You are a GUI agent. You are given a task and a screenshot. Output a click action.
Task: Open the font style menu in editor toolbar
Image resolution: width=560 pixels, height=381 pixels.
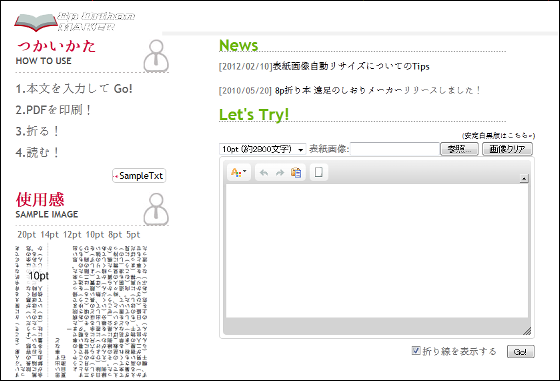(239, 173)
